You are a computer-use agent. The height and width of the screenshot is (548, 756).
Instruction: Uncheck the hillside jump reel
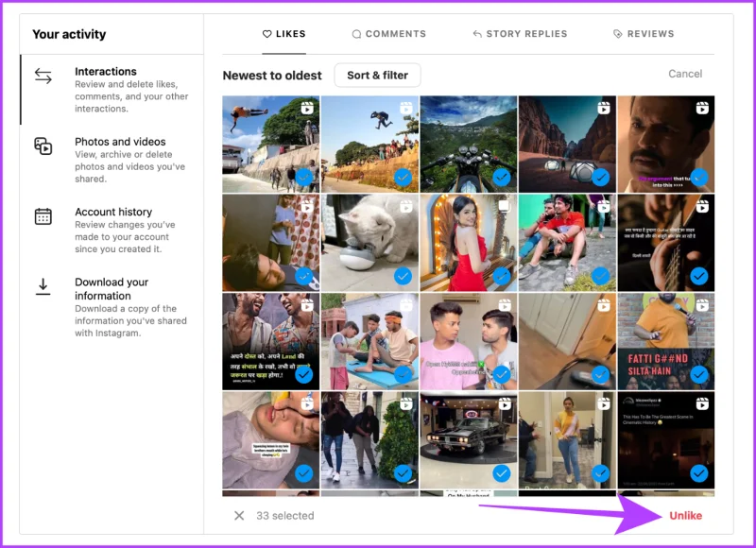(403, 178)
